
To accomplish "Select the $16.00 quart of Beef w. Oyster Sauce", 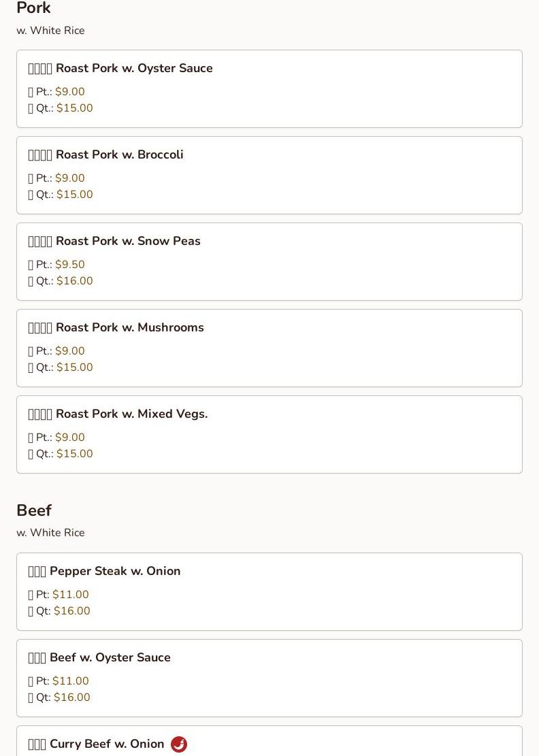I will coord(72,697).
